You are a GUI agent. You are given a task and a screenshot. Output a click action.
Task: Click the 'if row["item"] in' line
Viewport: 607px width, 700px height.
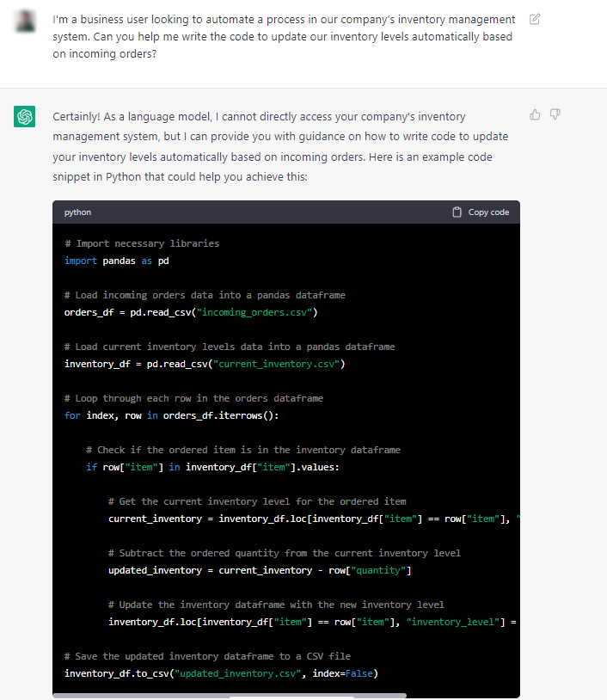[x=212, y=468]
